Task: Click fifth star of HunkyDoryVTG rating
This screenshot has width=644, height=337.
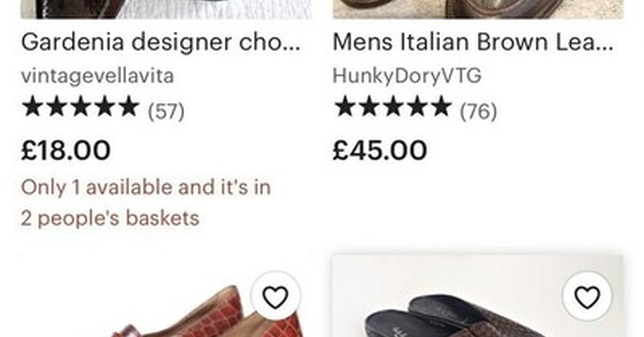Action: coord(441,107)
